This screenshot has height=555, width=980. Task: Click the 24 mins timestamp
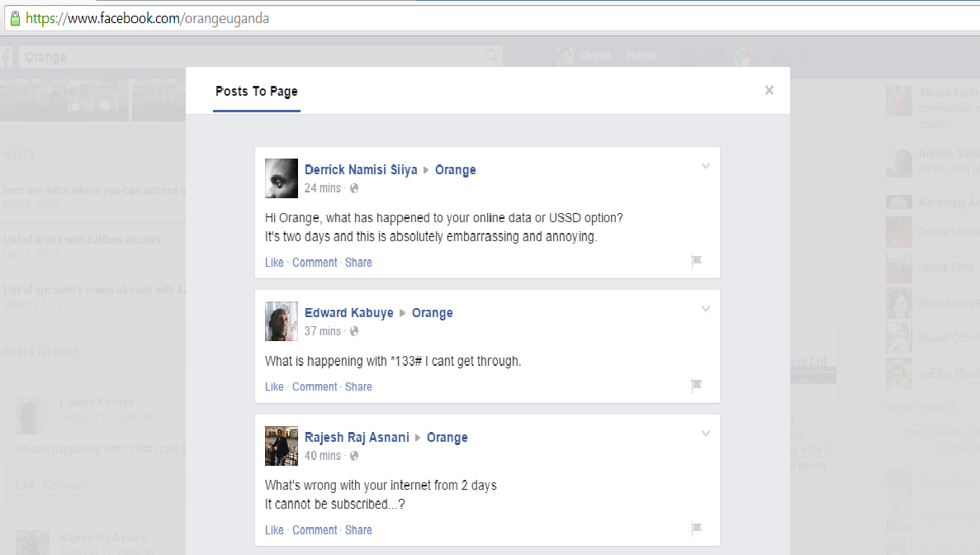(323, 188)
